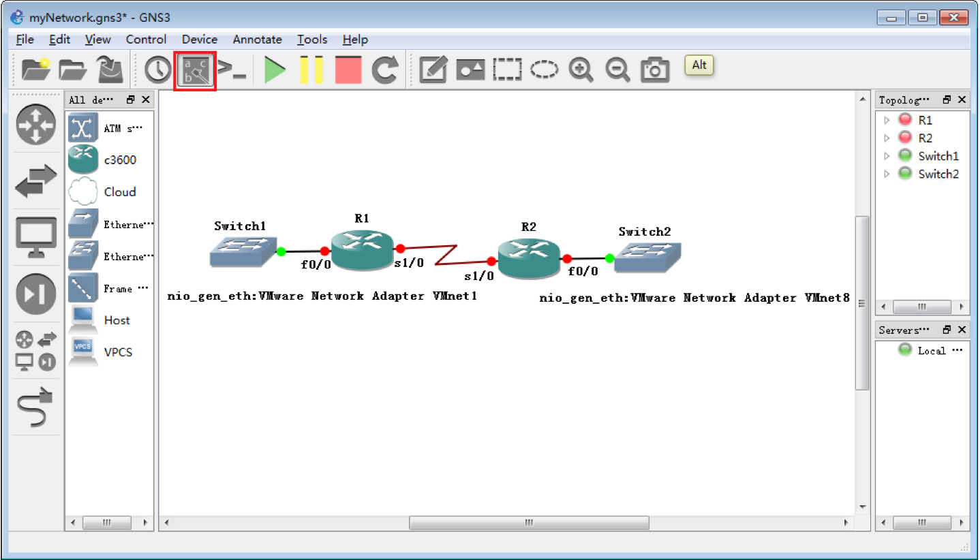Viewport: 980px width, 560px height.
Task: Float the Servers summary panel
Action: click(947, 330)
